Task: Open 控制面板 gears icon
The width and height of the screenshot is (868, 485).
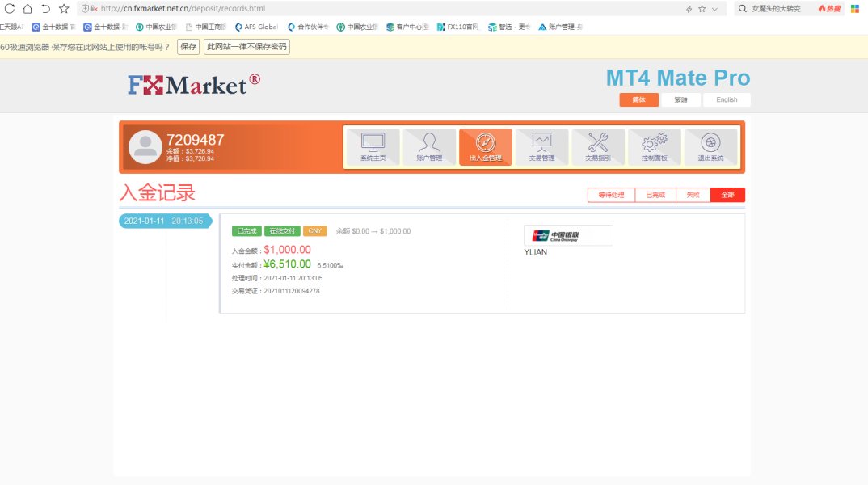Action: [x=655, y=147]
